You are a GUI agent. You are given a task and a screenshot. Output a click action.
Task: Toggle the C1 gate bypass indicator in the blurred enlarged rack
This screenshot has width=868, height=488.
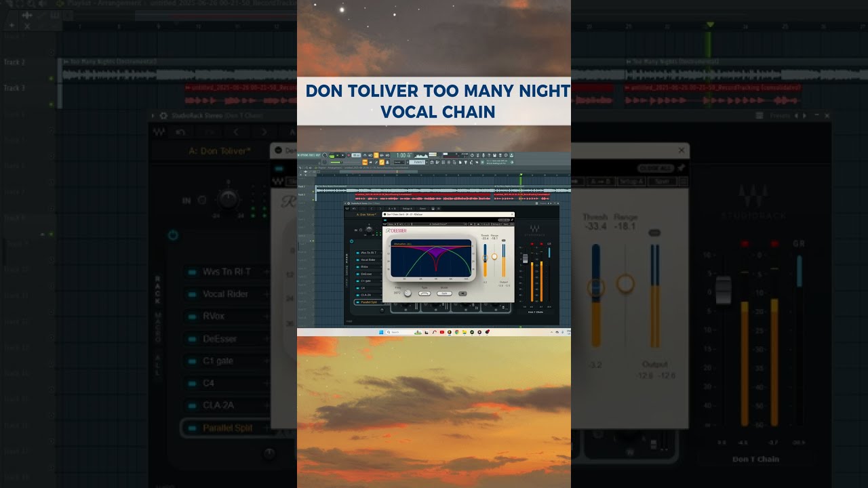pos(192,361)
